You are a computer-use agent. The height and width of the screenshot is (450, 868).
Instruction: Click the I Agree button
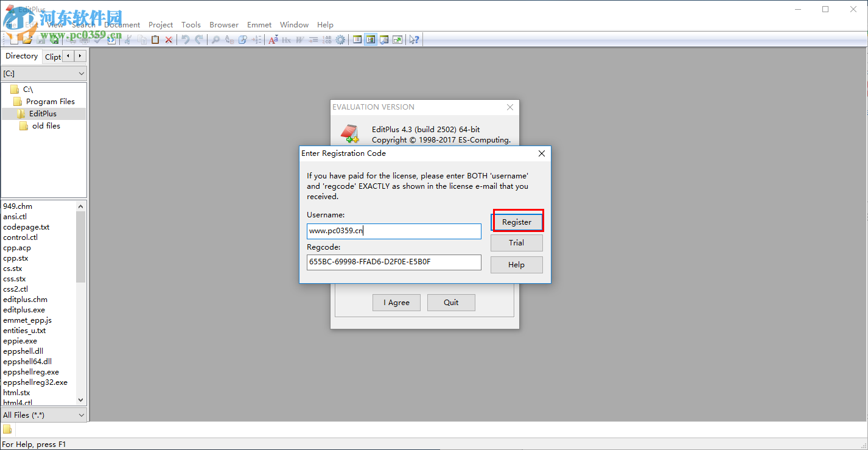coord(397,303)
